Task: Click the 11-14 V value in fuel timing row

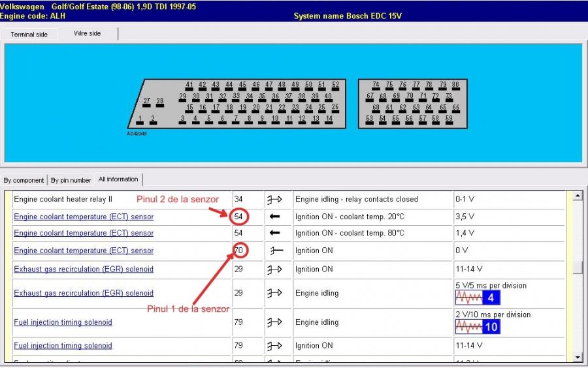Action: [468, 346]
